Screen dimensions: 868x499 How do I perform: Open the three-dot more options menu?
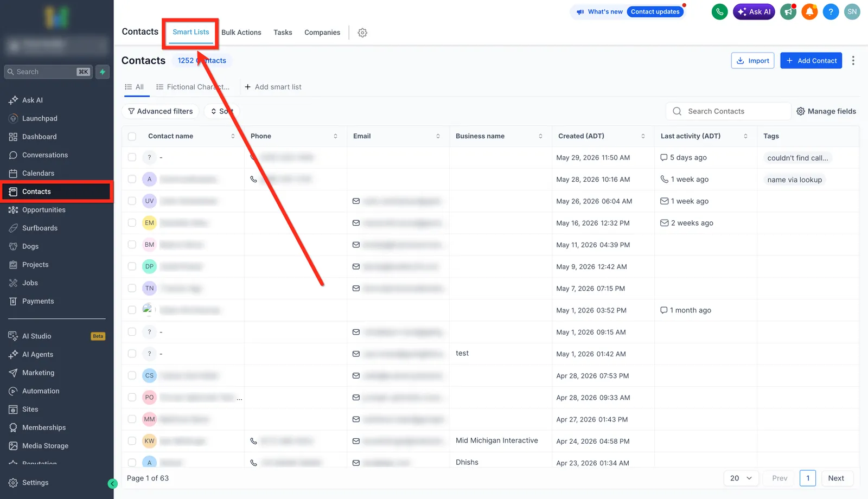tap(853, 60)
